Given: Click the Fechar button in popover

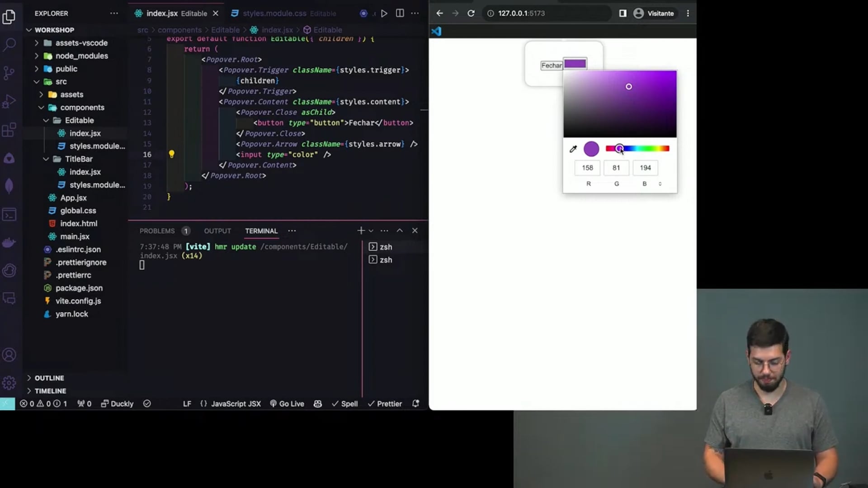Looking at the screenshot, I should [x=551, y=66].
